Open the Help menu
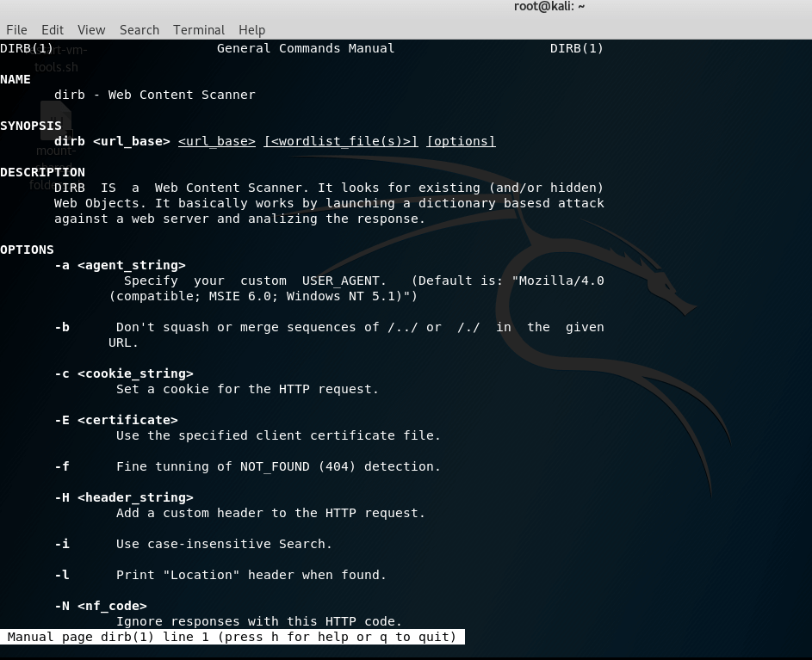 click(252, 29)
